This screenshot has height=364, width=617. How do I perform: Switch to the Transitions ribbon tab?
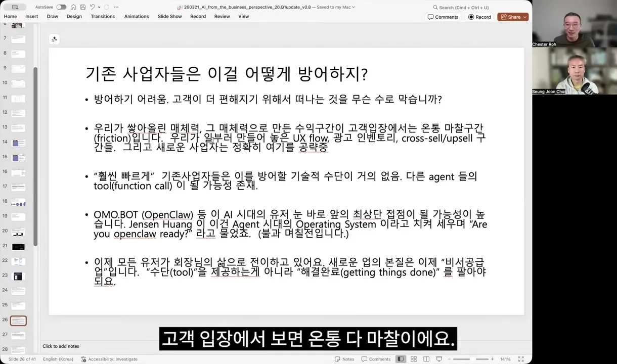pyautogui.click(x=103, y=16)
